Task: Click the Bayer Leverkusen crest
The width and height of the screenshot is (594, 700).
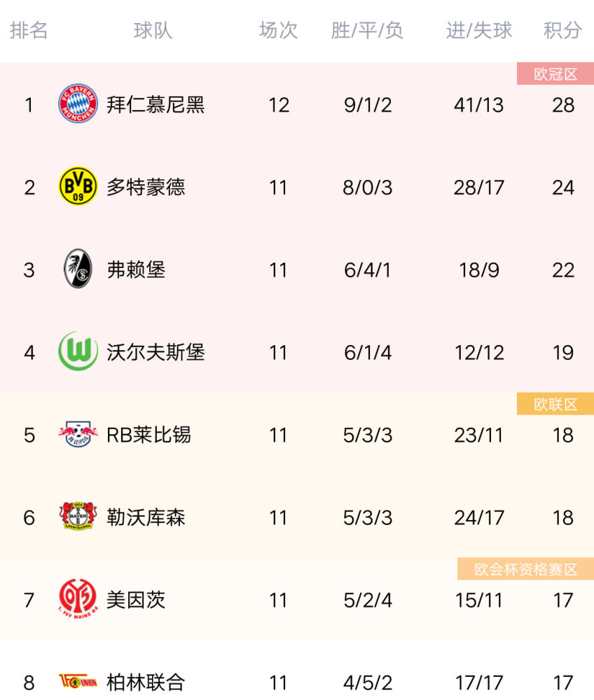Action: point(78,516)
